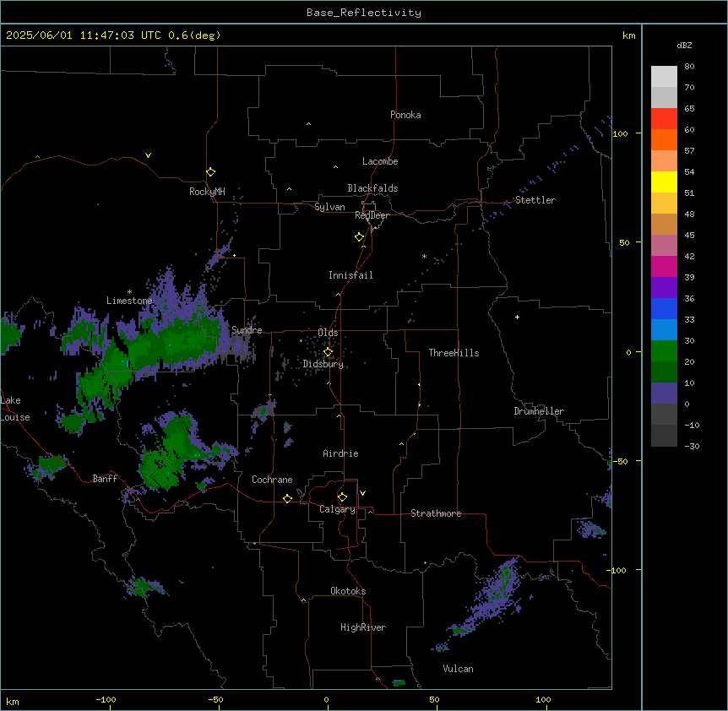Click the 50 tick on the horizontal axis
This screenshot has height=711, width=728.
pyautogui.click(x=434, y=699)
